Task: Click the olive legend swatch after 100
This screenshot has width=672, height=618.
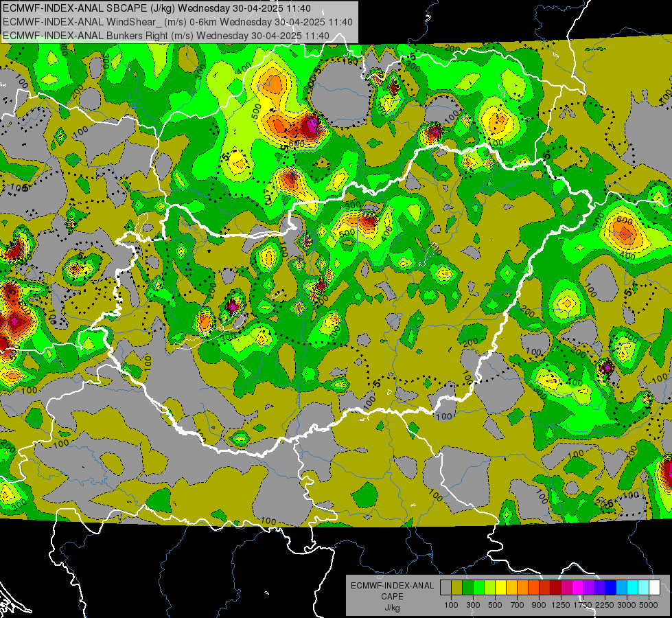Action: pos(457,588)
